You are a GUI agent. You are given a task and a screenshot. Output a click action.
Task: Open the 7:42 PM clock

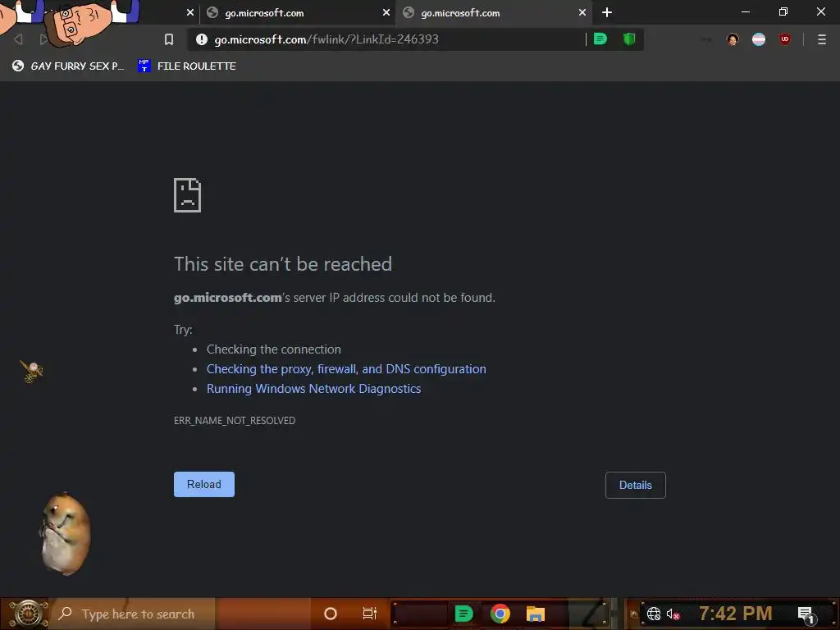pyautogui.click(x=736, y=614)
